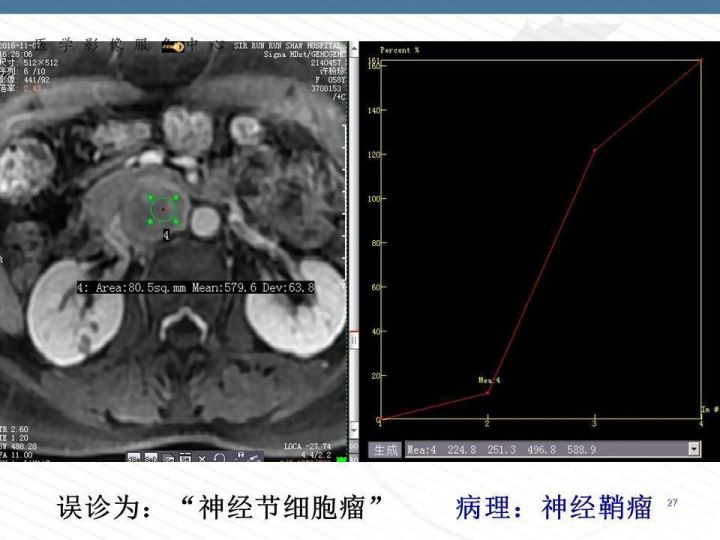Click the upper-left green handle of ROI 4
The height and width of the screenshot is (540, 720).
click(150, 197)
